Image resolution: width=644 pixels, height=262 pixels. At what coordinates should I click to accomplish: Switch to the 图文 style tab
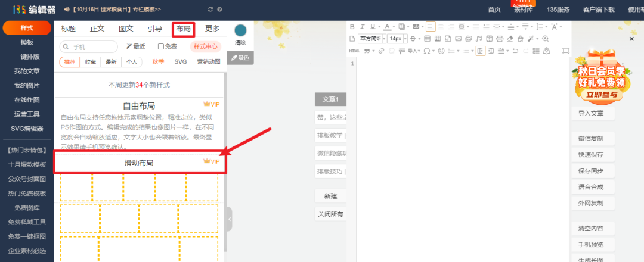[x=126, y=29]
